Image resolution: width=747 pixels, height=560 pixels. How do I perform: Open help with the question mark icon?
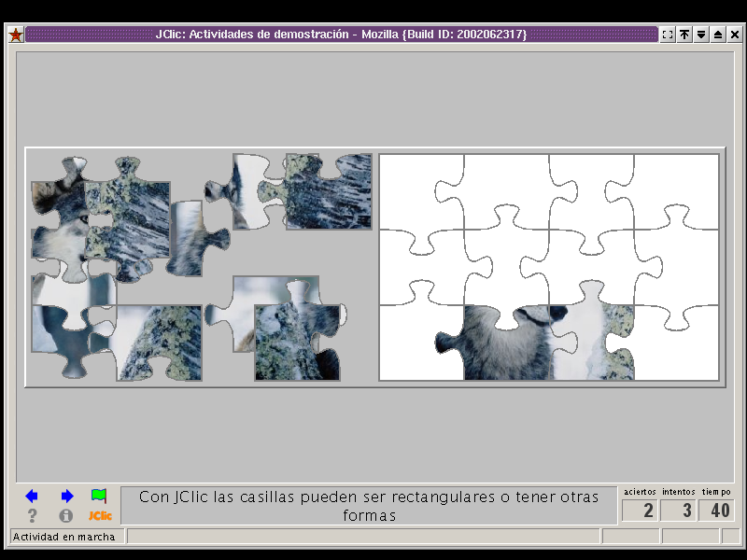(x=32, y=515)
